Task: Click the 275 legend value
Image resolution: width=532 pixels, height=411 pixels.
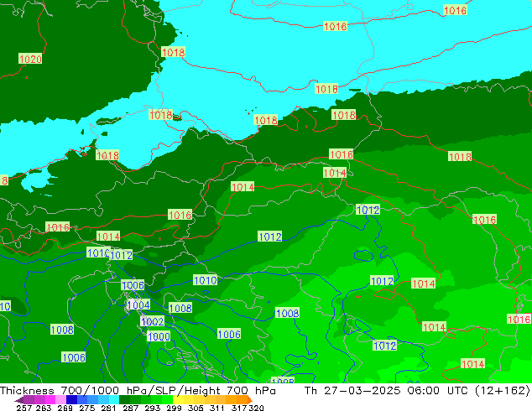Action: 87,408
